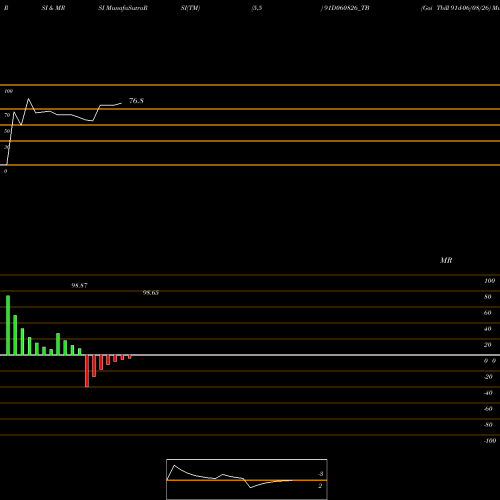The width and height of the screenshot is (500, 500).
Task: Click the number 2 label in the mini chart
Action: [x=320, y=486]
